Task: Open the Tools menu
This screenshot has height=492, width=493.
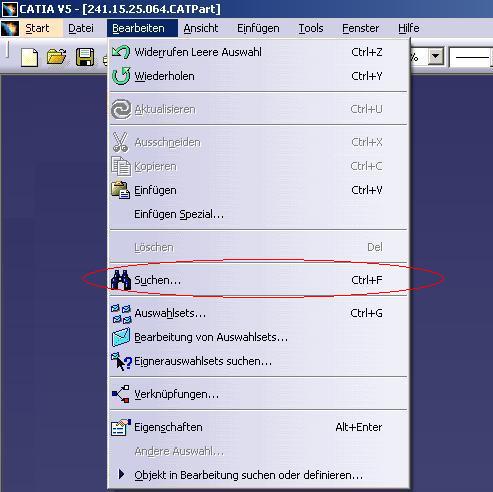Action: click(311, 28)
